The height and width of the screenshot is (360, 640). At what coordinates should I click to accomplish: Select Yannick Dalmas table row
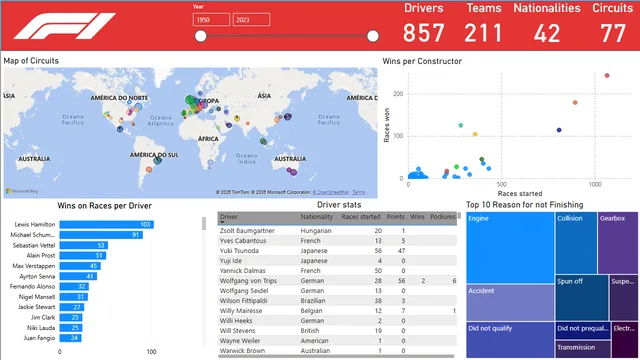337,271
